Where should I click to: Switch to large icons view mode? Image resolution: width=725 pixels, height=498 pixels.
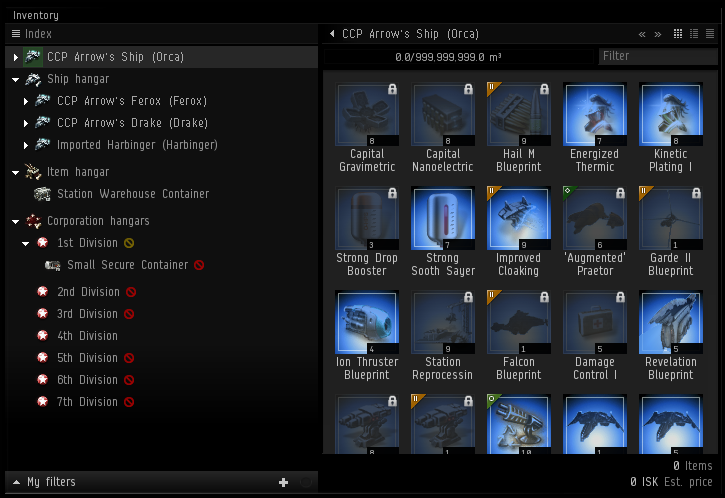pyautogui.click(x=678, y=34)
